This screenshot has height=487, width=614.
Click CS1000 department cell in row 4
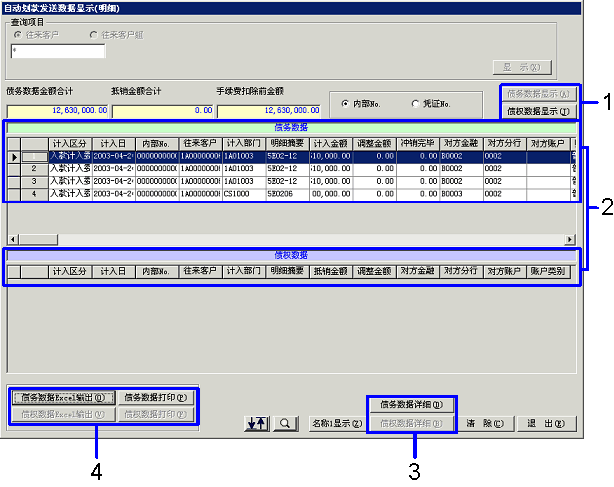(244, 194)
